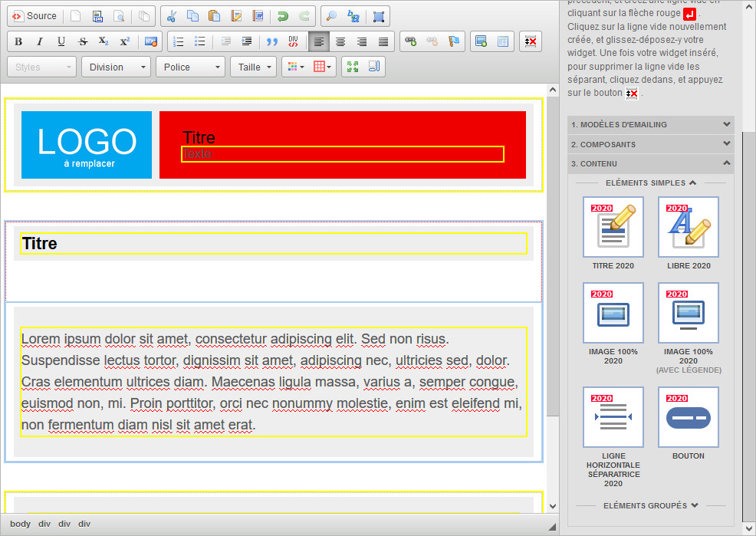
Task: Click the Undo arrow icon
Action: point(283,16)
